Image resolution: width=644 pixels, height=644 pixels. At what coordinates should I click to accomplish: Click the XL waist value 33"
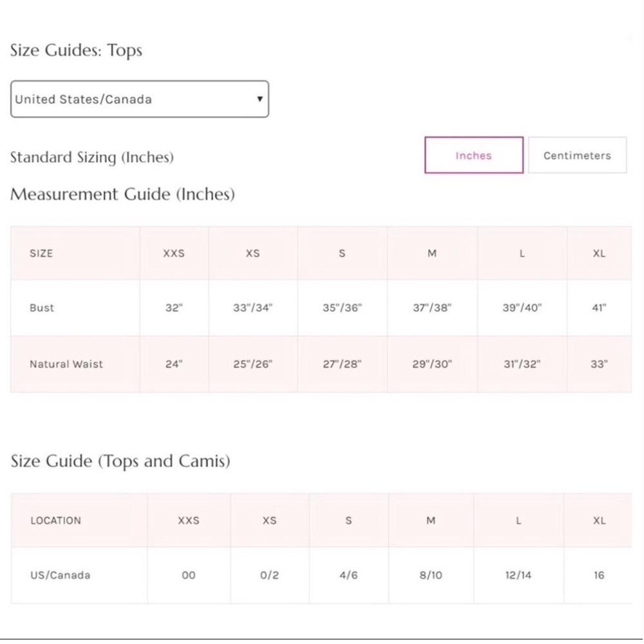tap(599, 365)
